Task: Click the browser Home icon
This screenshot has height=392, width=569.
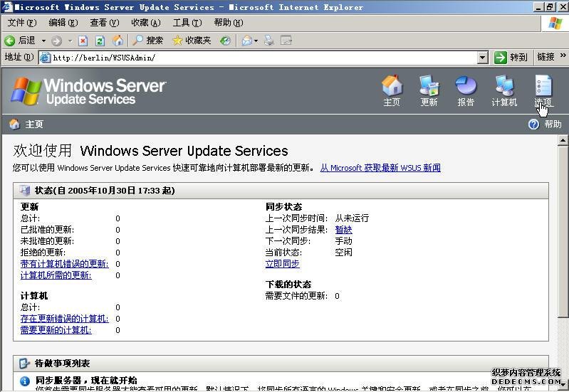Action: pyautogui.click(x=118, y=41)
